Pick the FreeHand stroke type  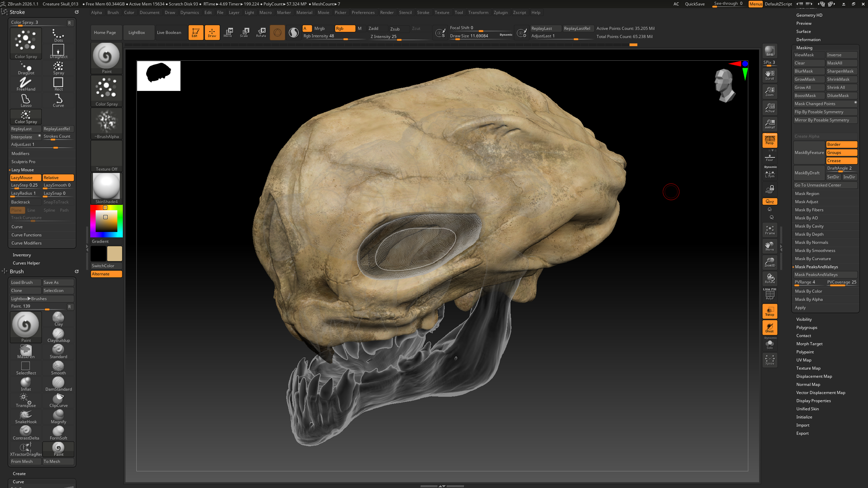[26, 84]
